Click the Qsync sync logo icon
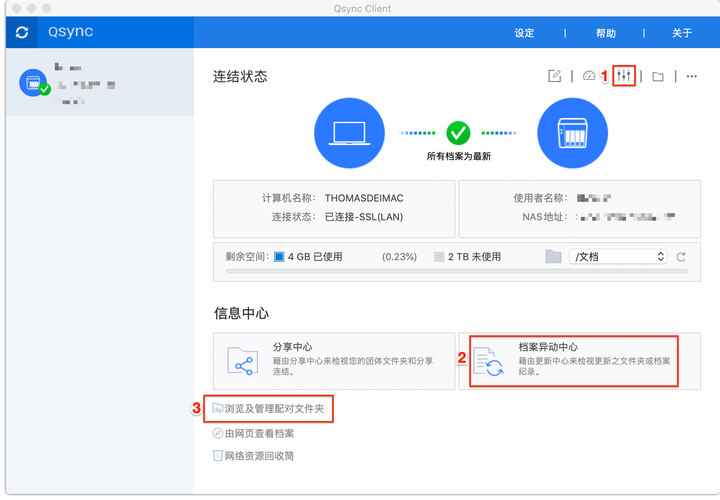The width and height of the screenshot is (720, 500). (x=22, y=32)
